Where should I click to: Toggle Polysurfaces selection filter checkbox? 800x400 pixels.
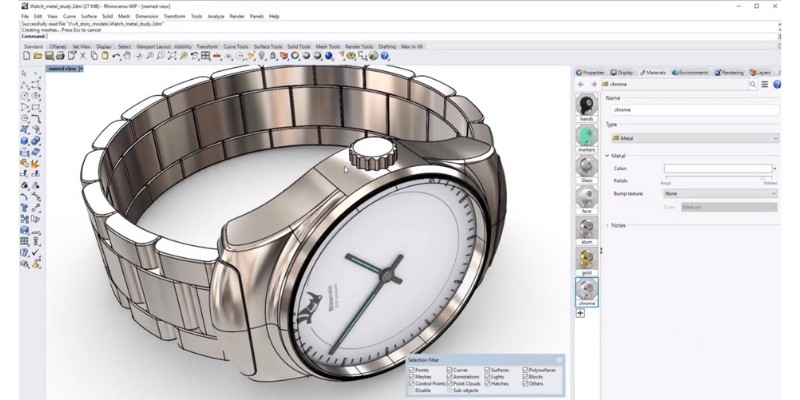[x=526, y=369]
